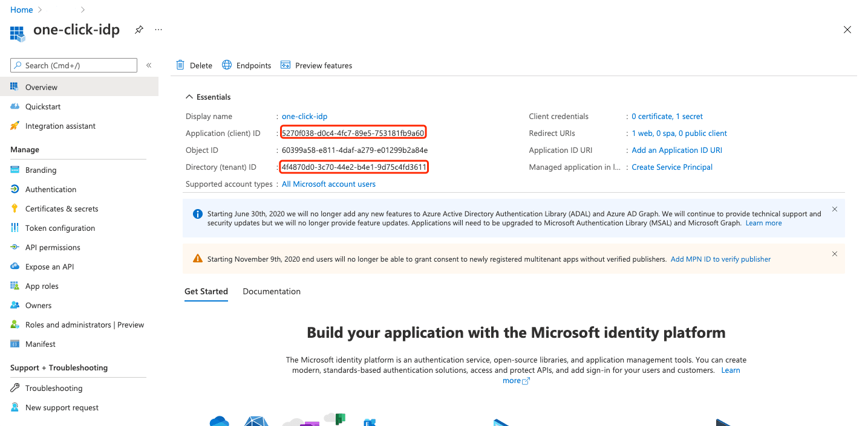This screenshot has height=426, width=868.
Task: Click the Preview features icon
Action: tap(286, 65)
